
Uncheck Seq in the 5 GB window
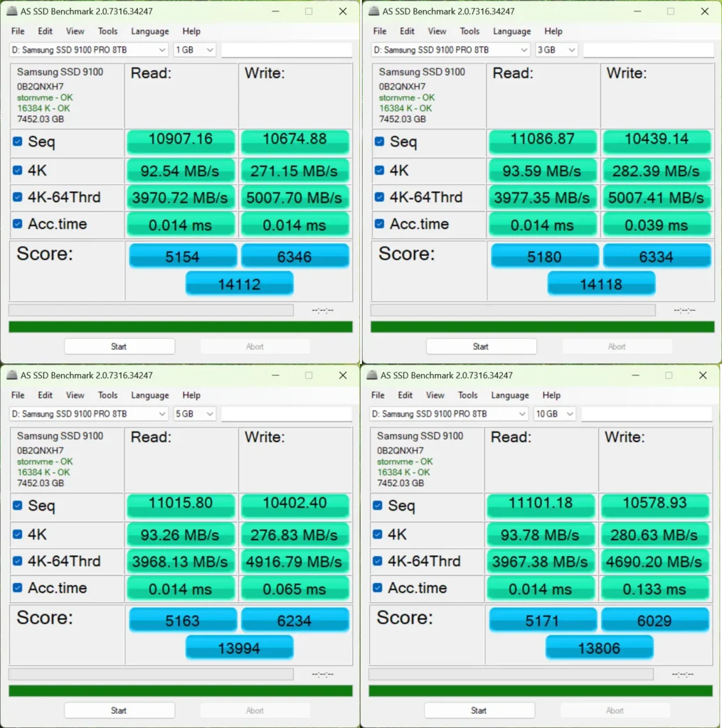(18, 505)
